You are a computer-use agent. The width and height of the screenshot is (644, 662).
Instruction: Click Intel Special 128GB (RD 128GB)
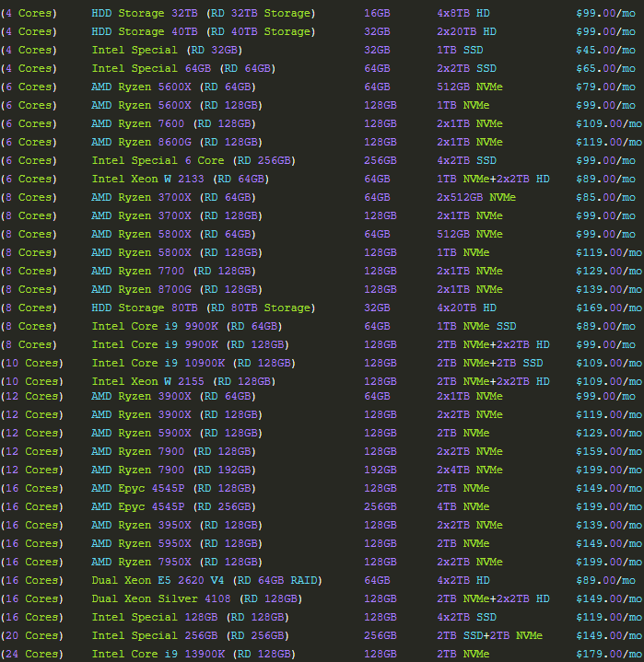click(190, 618)
